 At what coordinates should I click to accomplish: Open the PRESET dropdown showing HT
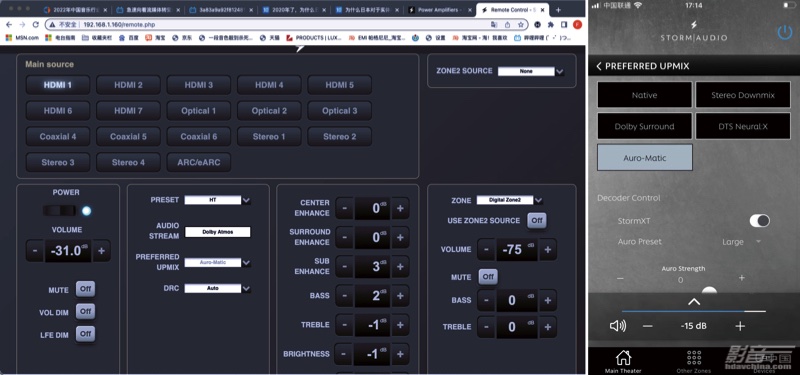[217, 200]
